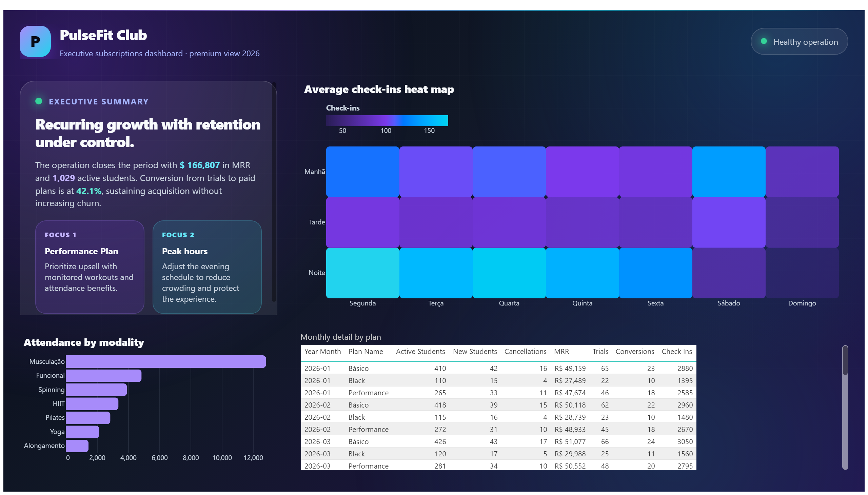Select the Manhã Quinta heat map cell

(x=582, y=172)
